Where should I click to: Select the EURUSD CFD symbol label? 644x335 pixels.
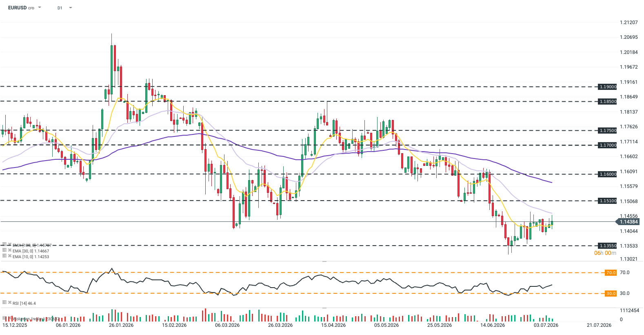click(x=21, y=8)
